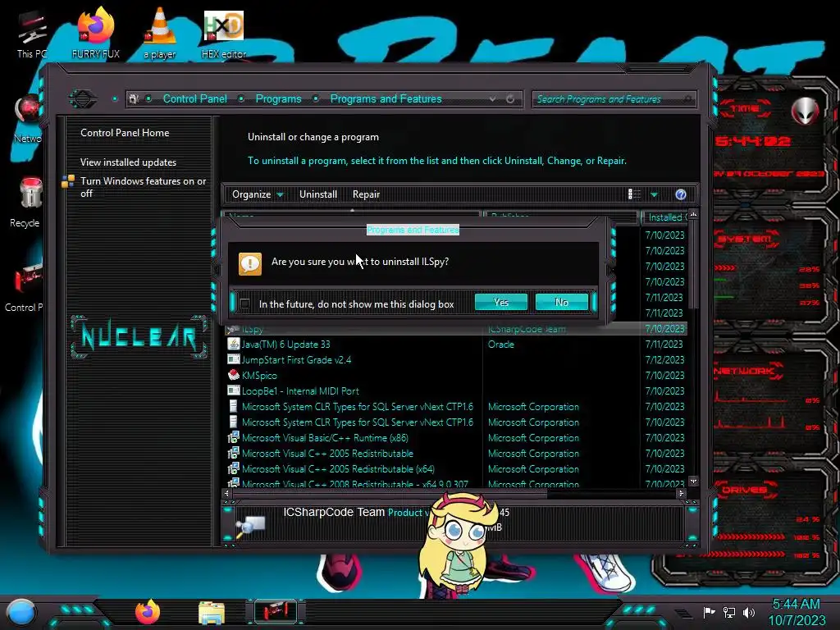Open Turn Windows features on or off
Image resolution: width=840 pixels, height=630 pixels.
click(x=143, y=187)
